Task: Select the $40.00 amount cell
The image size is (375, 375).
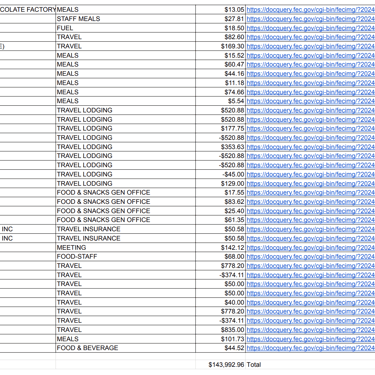Action: pyautogui.click(x=221, y=302)
